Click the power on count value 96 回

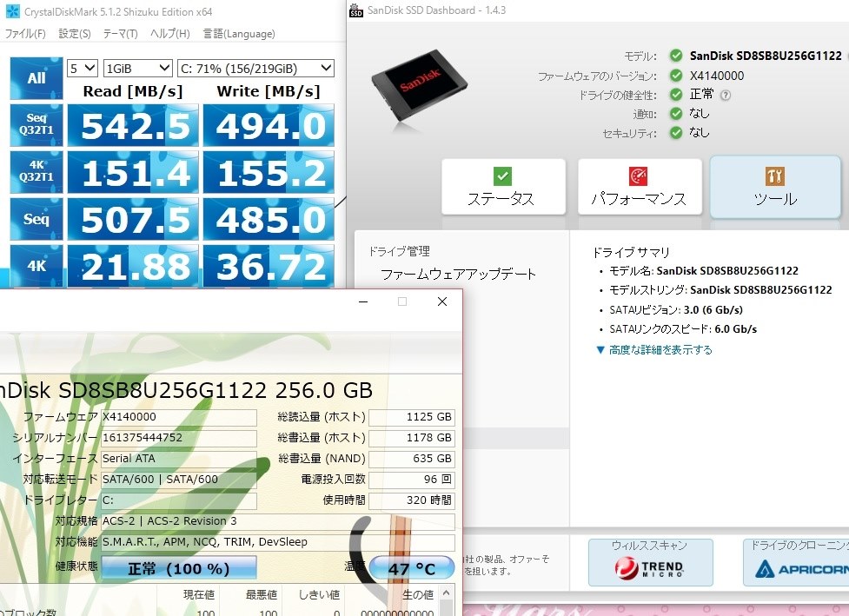(412, 480)
